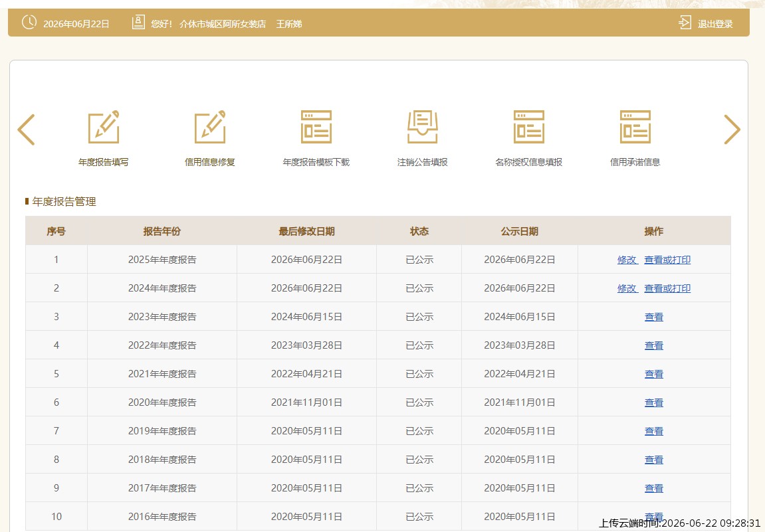Choose the 注销公告填报 label
This screenshot has height=532, width=765.
[x=423, y=162]
